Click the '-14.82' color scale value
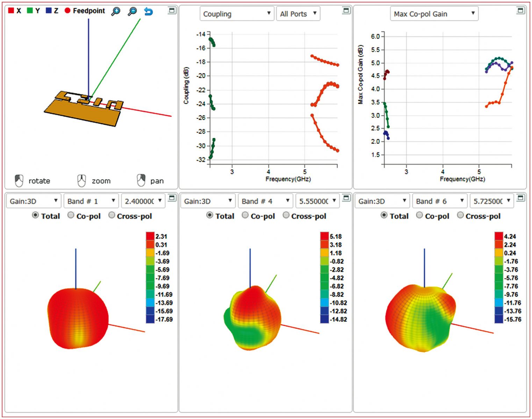This screenshot has width=532, height=419. point(338,319)
